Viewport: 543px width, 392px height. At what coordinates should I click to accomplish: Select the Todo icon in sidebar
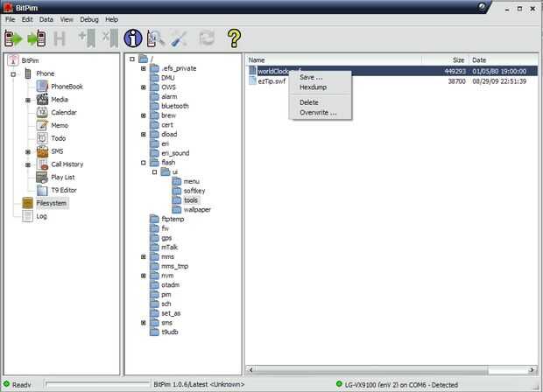point(42,138)
